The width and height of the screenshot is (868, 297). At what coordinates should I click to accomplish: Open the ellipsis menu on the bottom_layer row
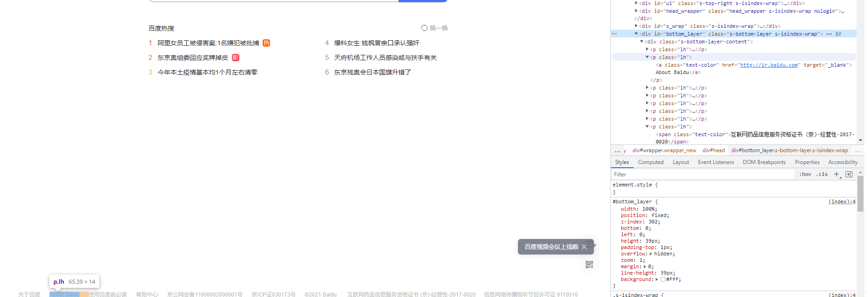point(615,34)
